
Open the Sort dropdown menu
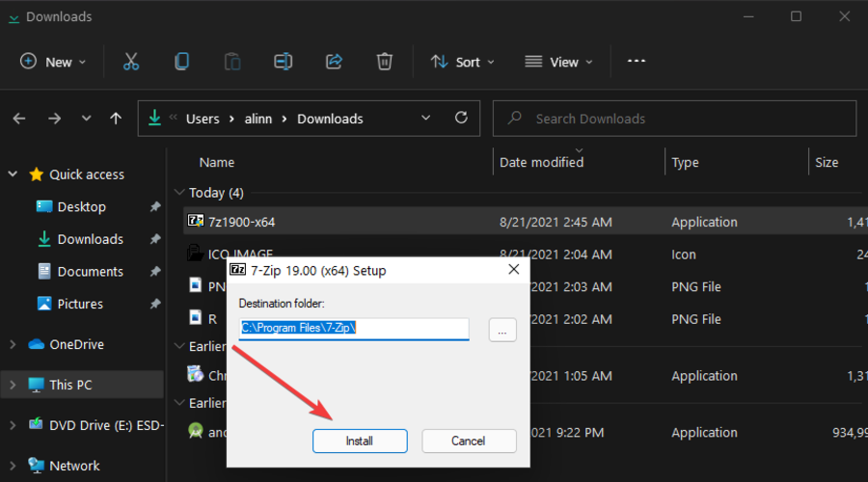coord(462,62)
